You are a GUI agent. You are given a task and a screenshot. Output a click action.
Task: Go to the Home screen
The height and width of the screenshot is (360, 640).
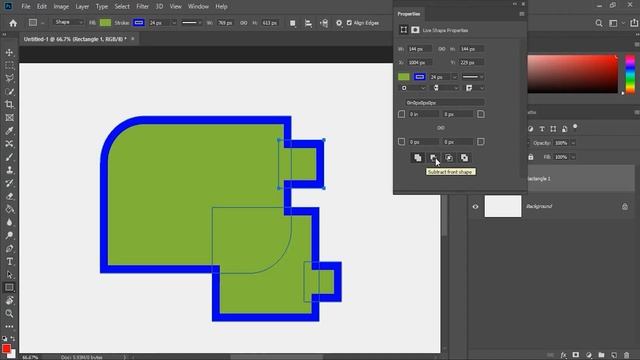click(x=13, y=23)
